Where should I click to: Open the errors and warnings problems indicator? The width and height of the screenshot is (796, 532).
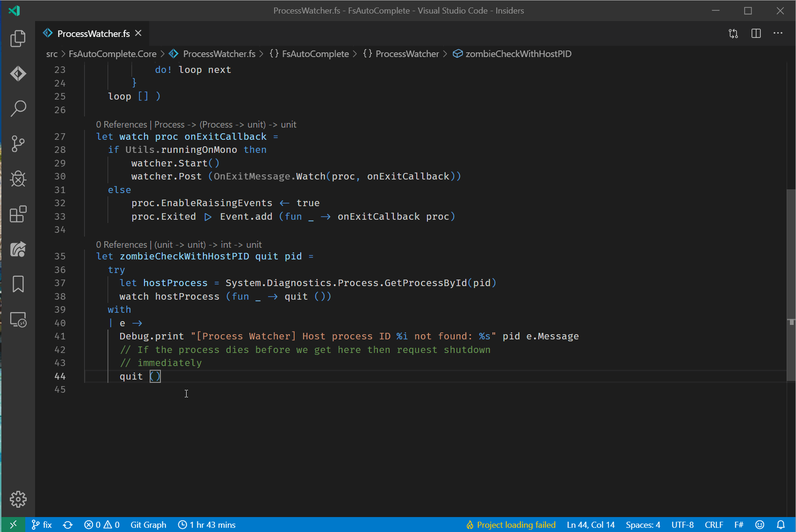102,525
